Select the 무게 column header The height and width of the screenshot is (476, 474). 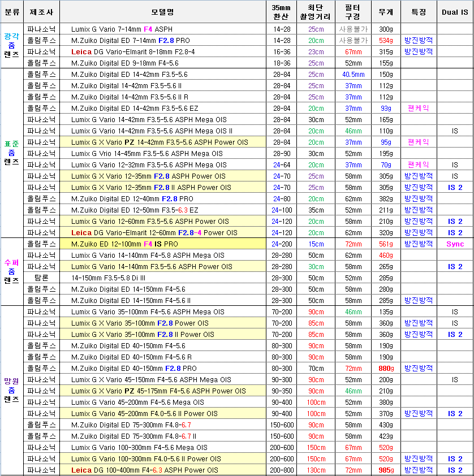coord(386,12)
